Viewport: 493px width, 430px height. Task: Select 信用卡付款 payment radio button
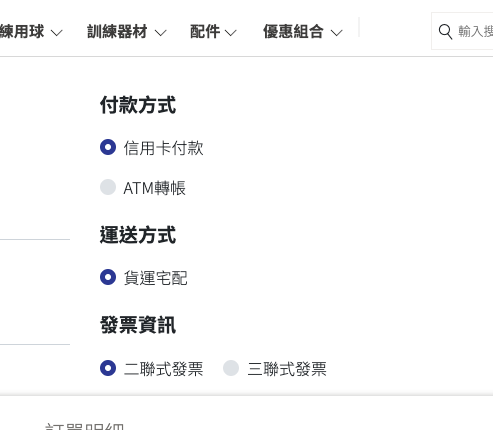(x=108, y=147)
